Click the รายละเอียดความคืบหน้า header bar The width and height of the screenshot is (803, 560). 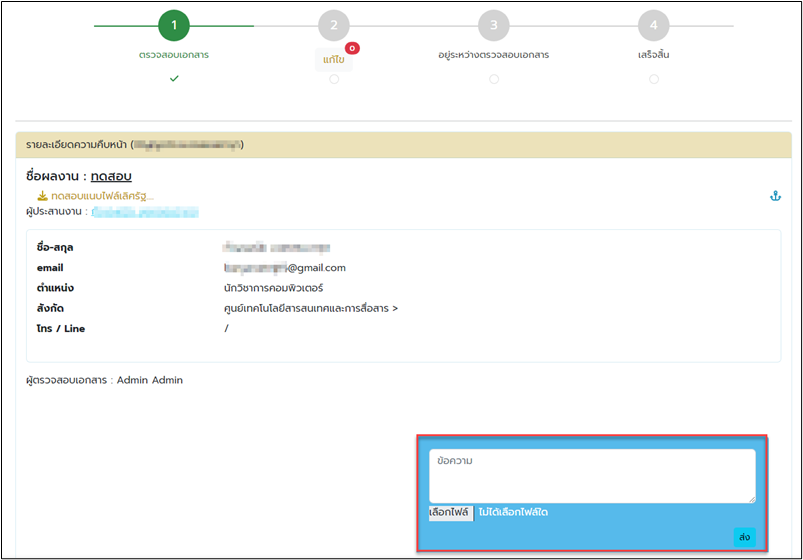[404, 145]
